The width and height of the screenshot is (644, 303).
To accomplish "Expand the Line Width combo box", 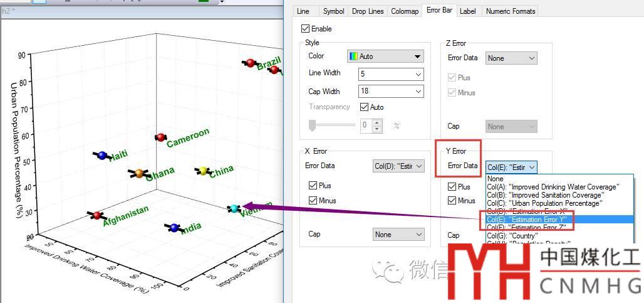I will (391, 75).
